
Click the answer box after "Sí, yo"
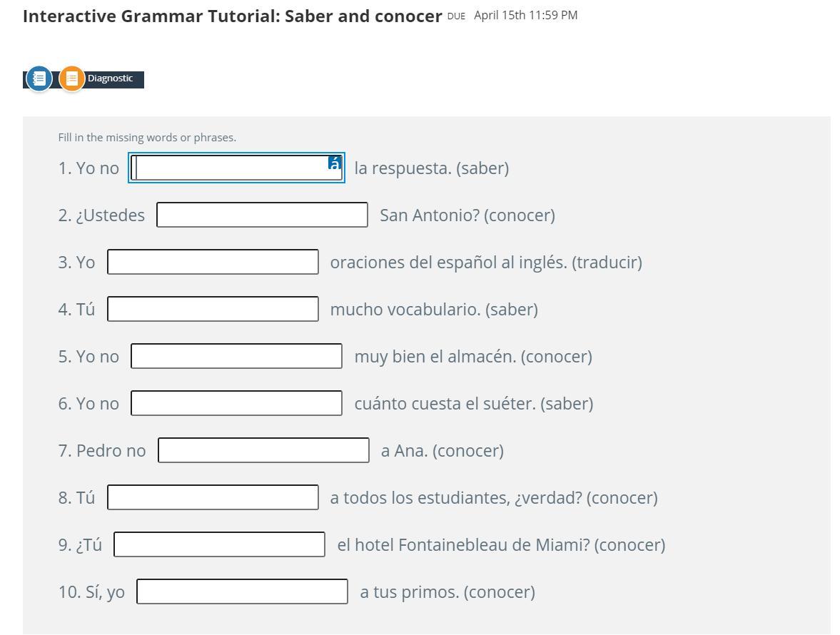tap(242, 592)
